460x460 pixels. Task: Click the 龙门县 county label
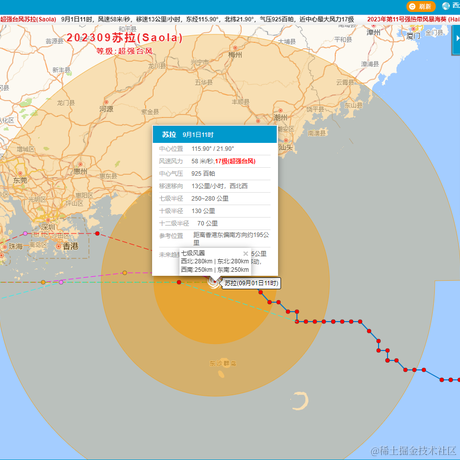pos(66,103)
